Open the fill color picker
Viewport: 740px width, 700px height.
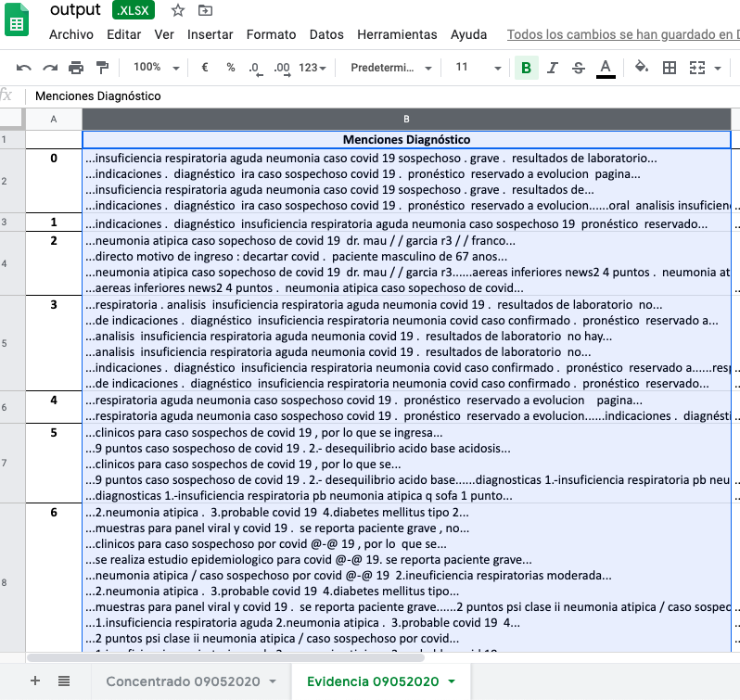pos(642,67)
